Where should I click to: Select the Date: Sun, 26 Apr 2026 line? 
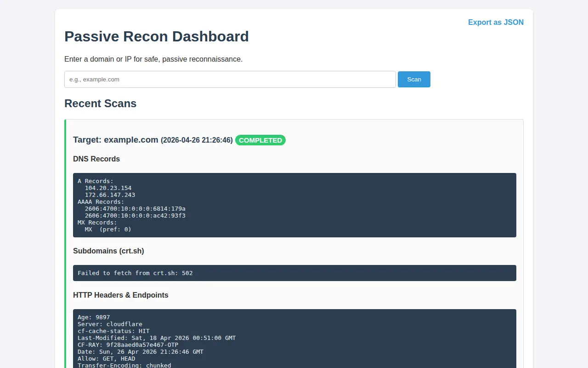(x=141, y=351)
